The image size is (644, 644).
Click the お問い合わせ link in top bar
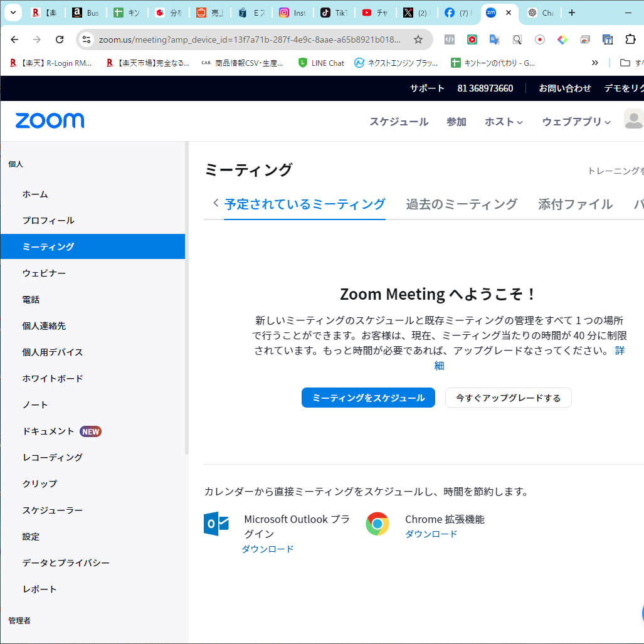click(x=565, y=88)
